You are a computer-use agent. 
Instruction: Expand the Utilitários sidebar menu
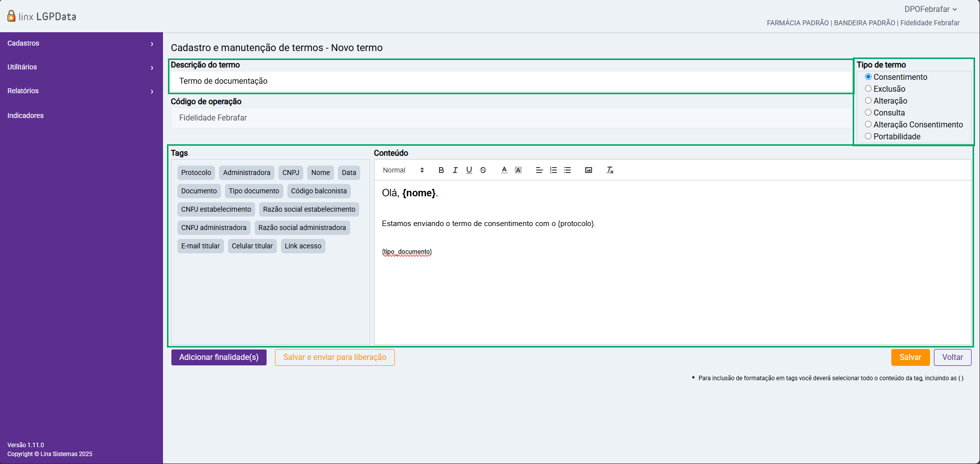[x=81, y=67]
